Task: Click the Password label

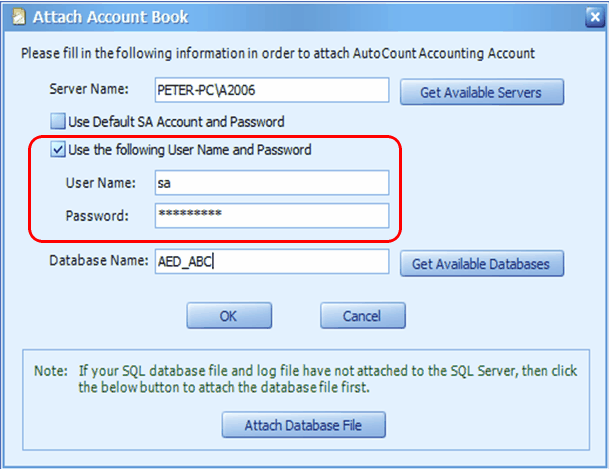Action: (97, 215)
